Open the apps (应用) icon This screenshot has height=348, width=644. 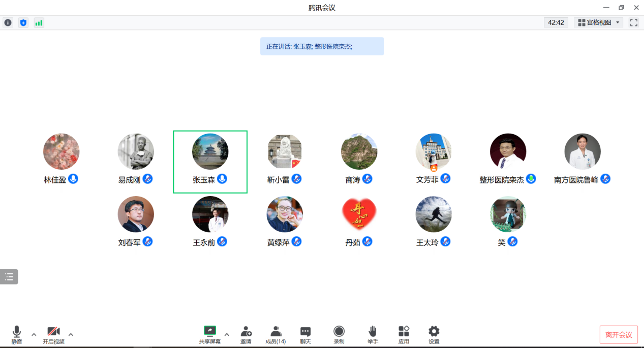pyautogui.click(x=404, y=335)
